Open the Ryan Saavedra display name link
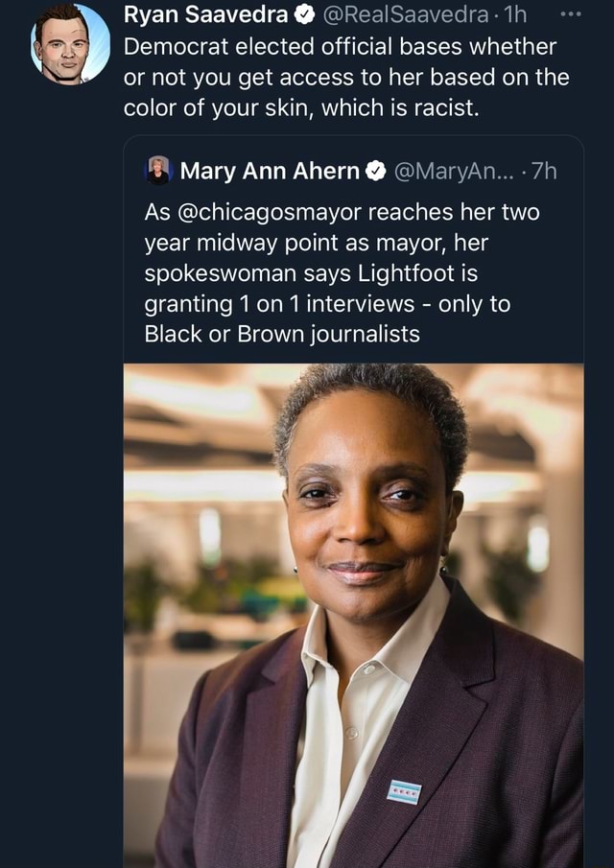Screen dimensions: 614x868 point(205,14)
